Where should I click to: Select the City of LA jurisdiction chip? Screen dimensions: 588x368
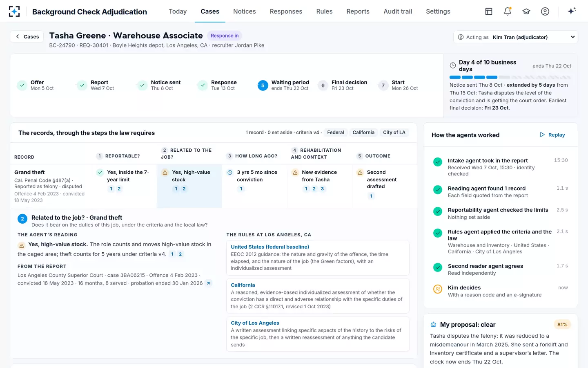click(x=394, y=132)
